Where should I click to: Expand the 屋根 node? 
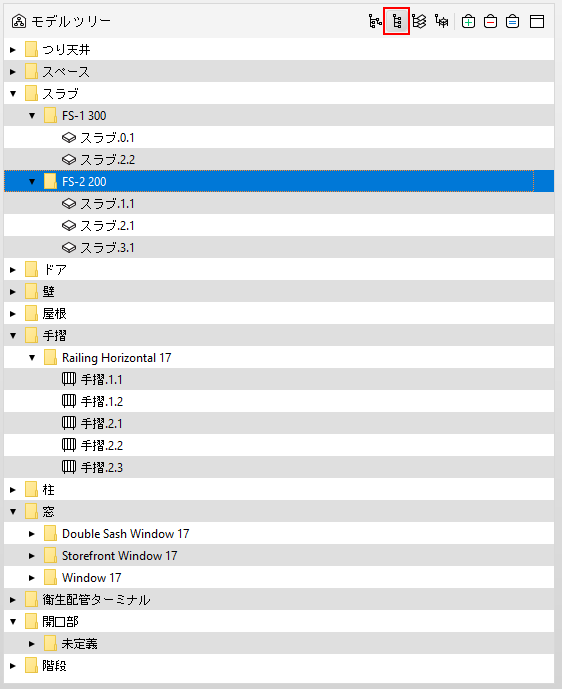pos(13,314)
